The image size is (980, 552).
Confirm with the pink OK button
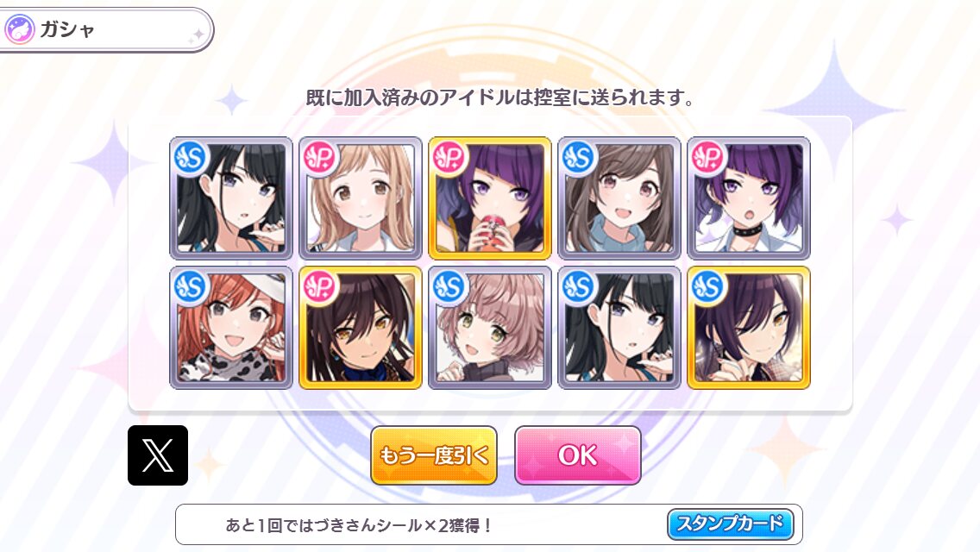pyautogui.click(x=577, y=455)
